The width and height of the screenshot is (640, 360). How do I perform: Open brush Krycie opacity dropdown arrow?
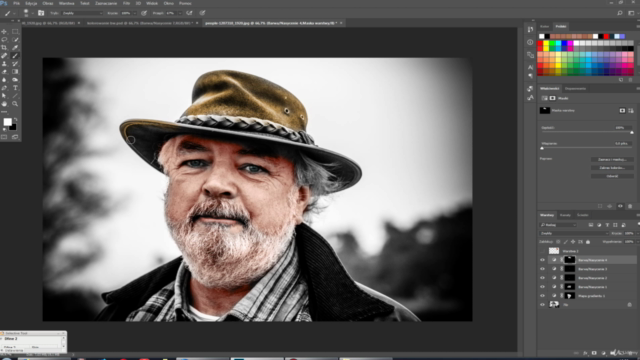tap(134, 13)
